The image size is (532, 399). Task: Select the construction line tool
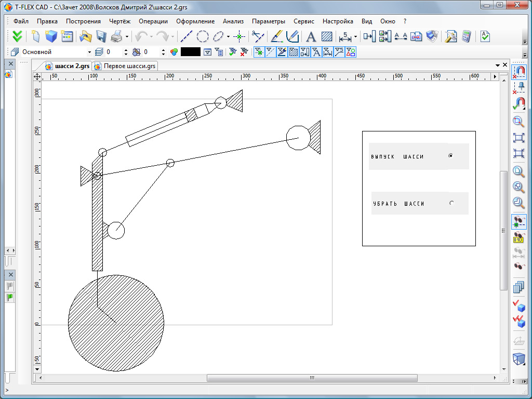click(187, 36)
